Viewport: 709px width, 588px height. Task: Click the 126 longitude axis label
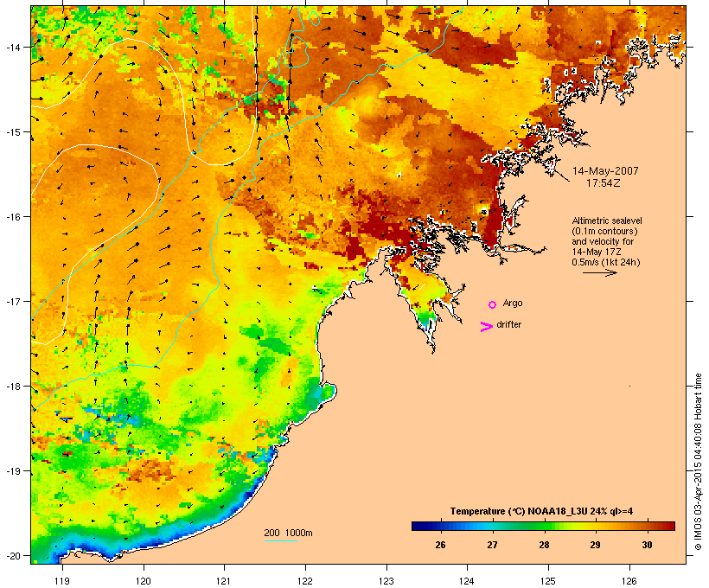pos(629,581)
